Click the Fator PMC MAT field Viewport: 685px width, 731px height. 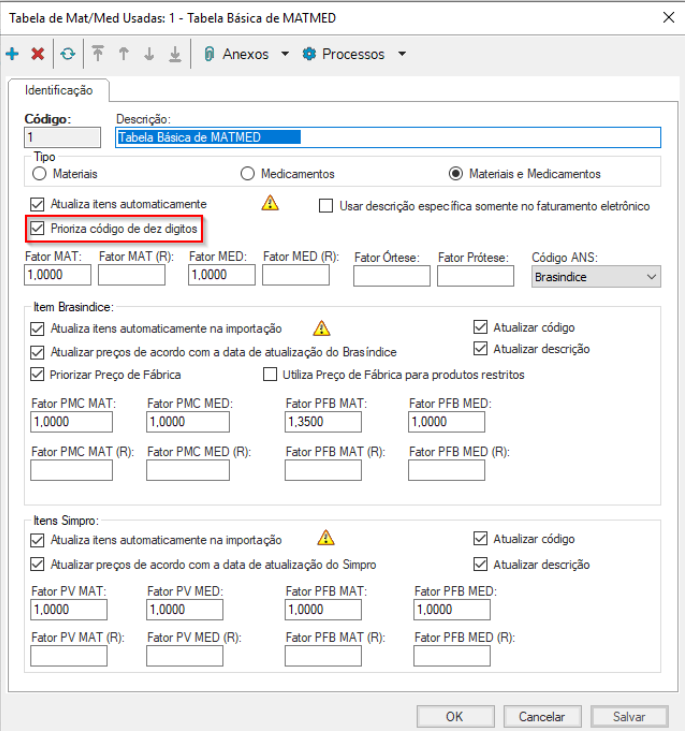tap(71, 421)
